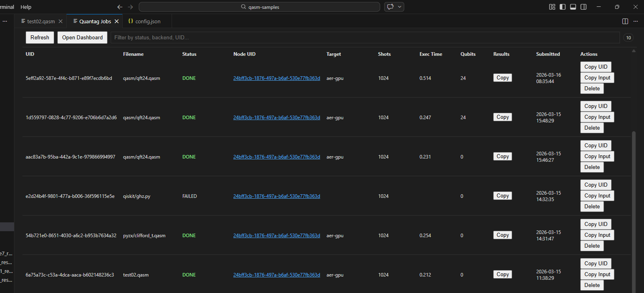Click the Customize Layout icon
The width and height of the screenshot is (644, 293).
point(552,7)
